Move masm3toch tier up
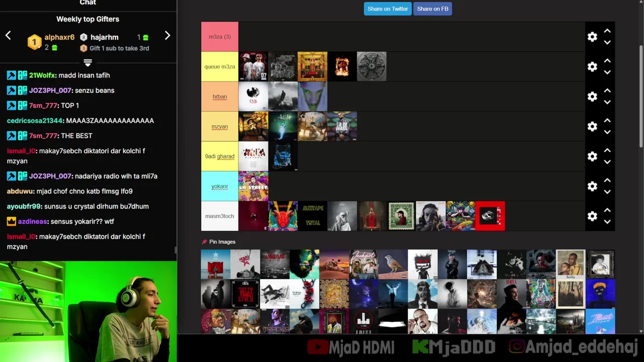This screenshot has height=362, width=644. point(607,210)
